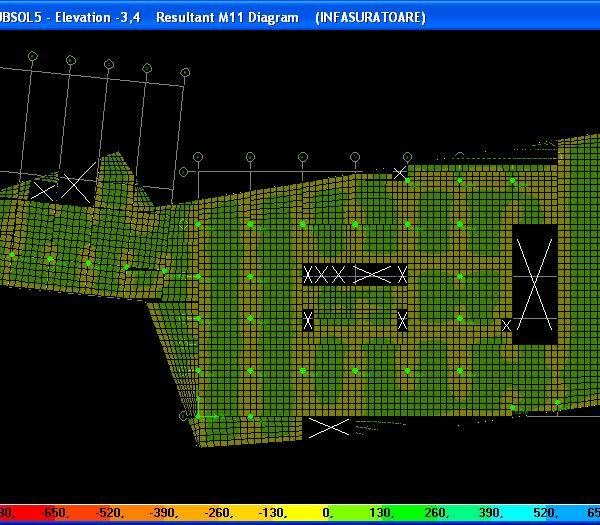
Task: Click the 520 blue legend value
Action: tap(543, 512)
